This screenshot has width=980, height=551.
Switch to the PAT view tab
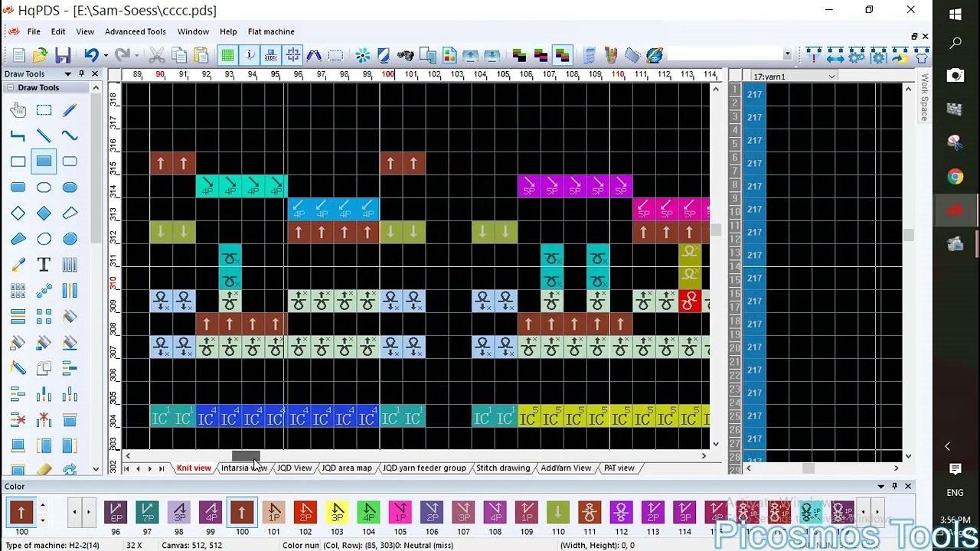click(x=619, y=468)
